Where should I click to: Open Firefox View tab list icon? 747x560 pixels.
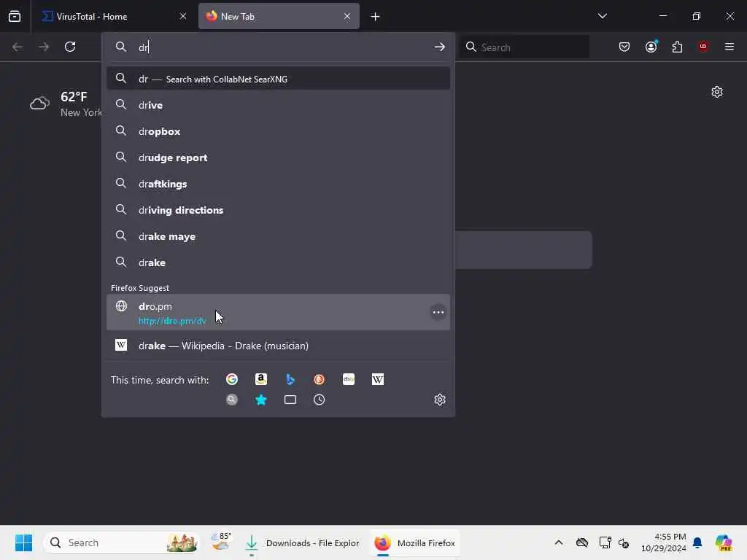point(15,16)
